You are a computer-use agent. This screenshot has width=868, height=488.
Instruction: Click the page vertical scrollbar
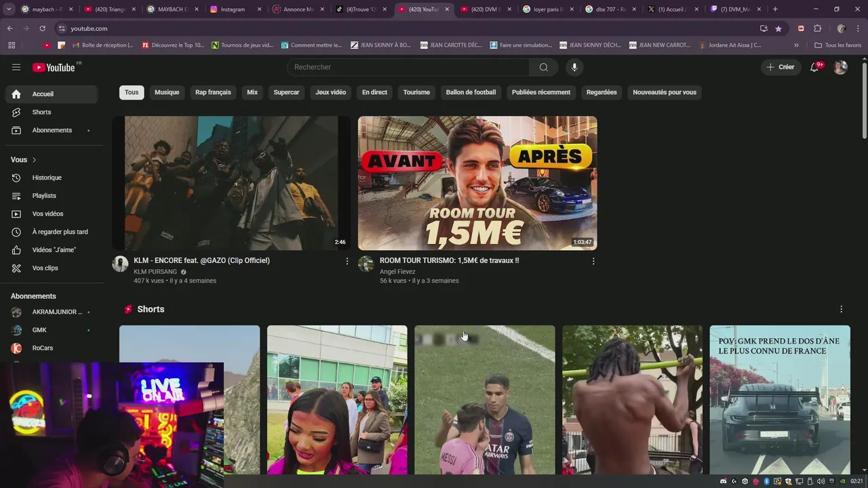point(864,102)
